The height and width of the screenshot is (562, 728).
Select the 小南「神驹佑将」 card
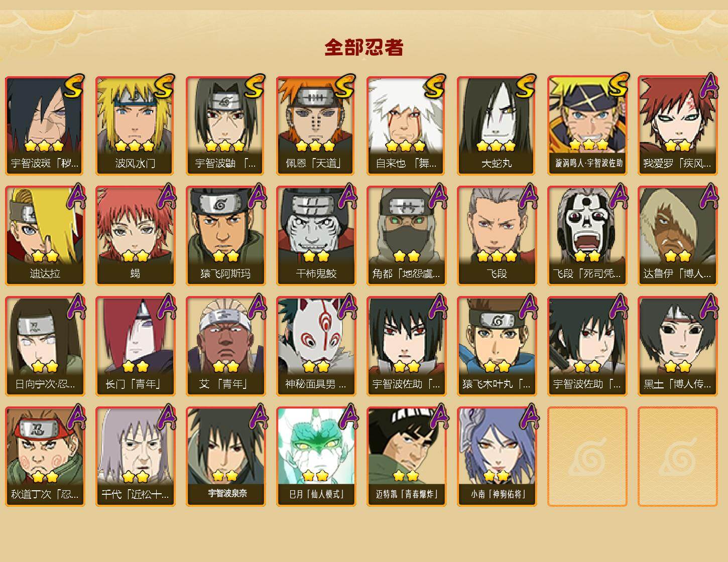[497, 457]
